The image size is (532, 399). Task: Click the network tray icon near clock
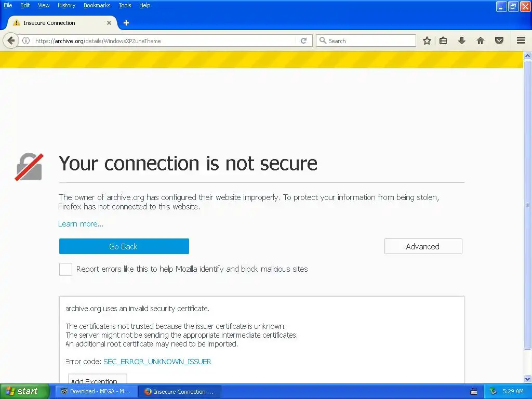click(493, 392)
